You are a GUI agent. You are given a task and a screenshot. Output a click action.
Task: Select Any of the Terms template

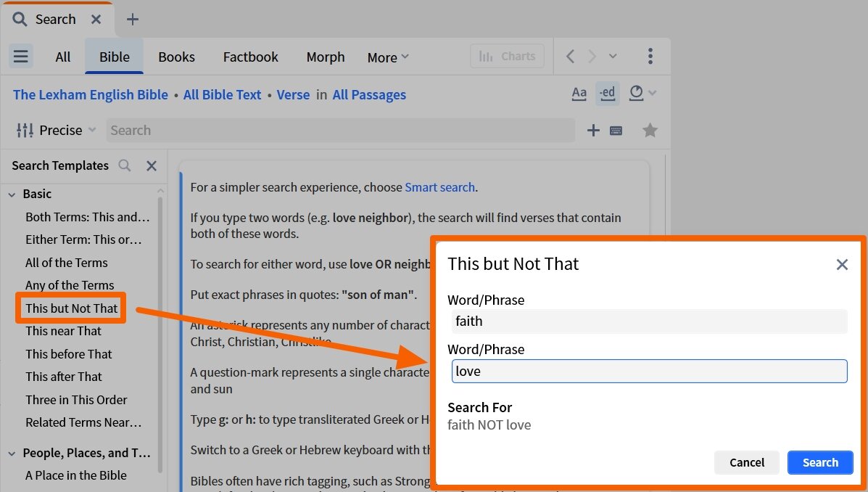70,285
